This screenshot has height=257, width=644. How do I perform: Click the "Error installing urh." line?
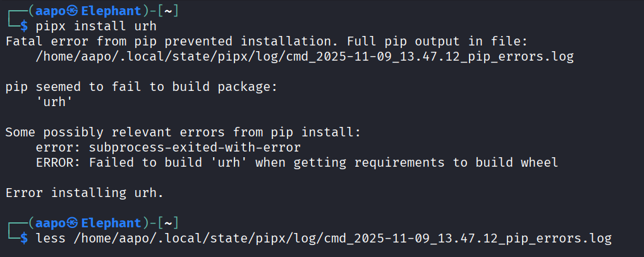(84, 193)
